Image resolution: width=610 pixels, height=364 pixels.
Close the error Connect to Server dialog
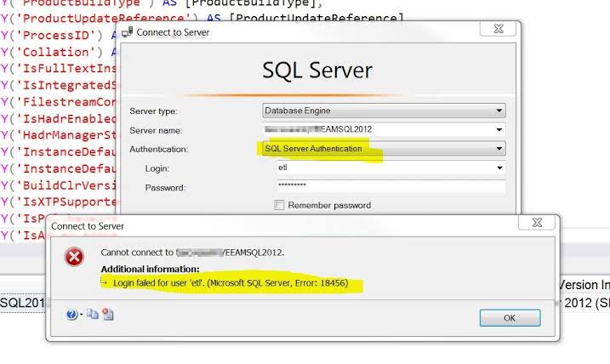pos(537,223)
